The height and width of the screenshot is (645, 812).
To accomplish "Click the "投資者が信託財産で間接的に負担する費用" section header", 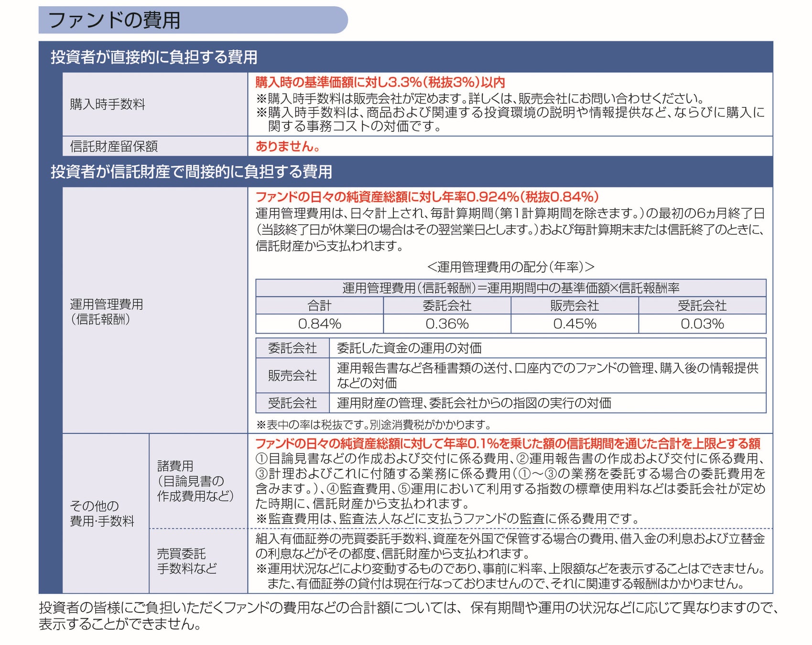I will [191, 172].
